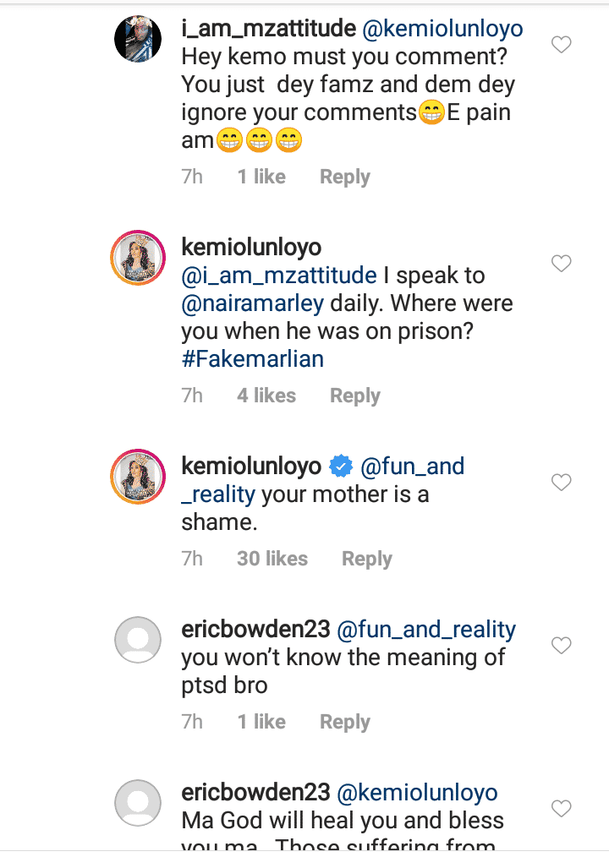
Task: View kemiolunloyo's story ring on the #Fakemarlian comment
Action: click(x=138, y=257)
